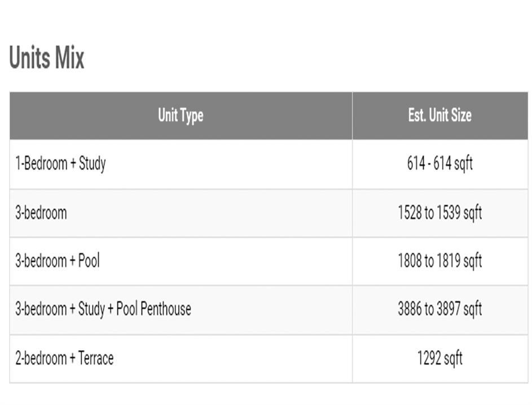Click the 1528 to 1539 sqft cell

[x=439, y=213]
